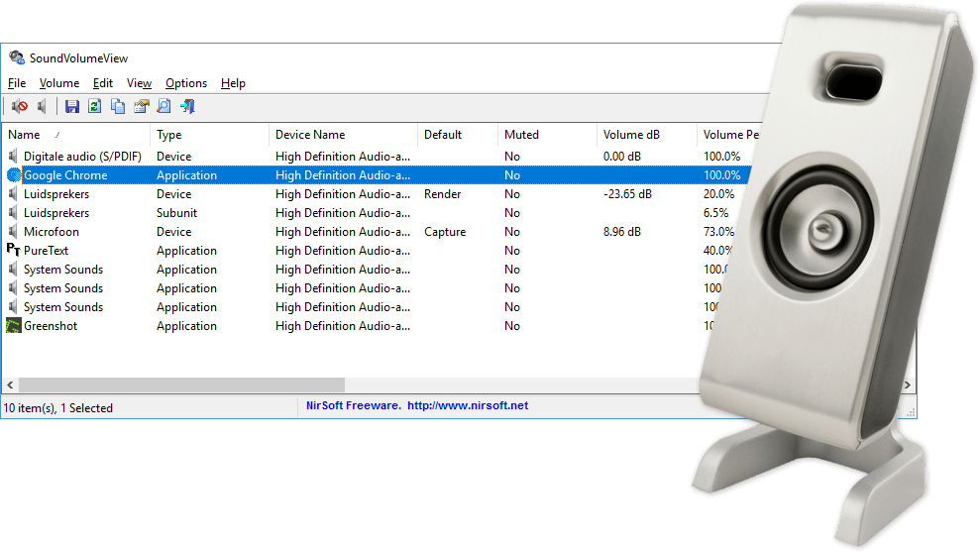This screenshot has width=980, height=552.
Task: Select the Google Chrome row
Action: (377, 175)
